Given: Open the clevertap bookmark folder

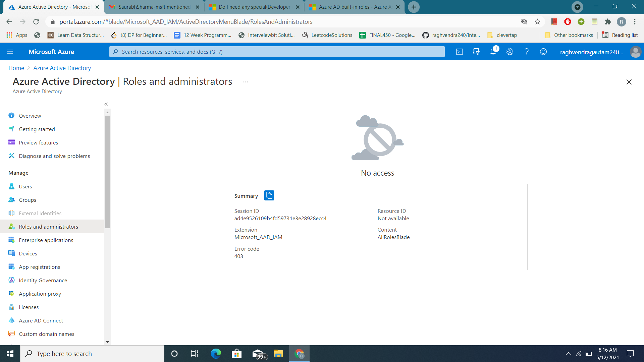Looking at the screenshot, I should pos(502,35).
